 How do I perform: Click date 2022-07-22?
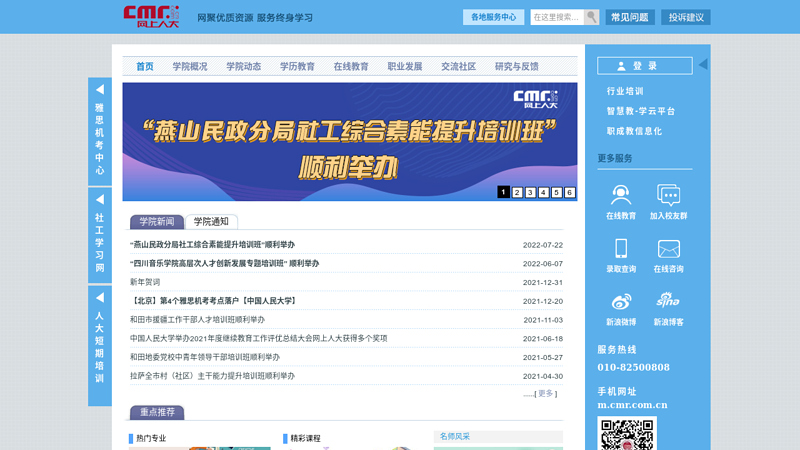click(543, 245)
